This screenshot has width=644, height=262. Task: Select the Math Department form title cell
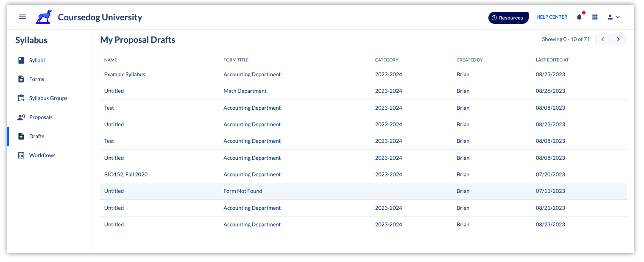[x=245, y=91]
